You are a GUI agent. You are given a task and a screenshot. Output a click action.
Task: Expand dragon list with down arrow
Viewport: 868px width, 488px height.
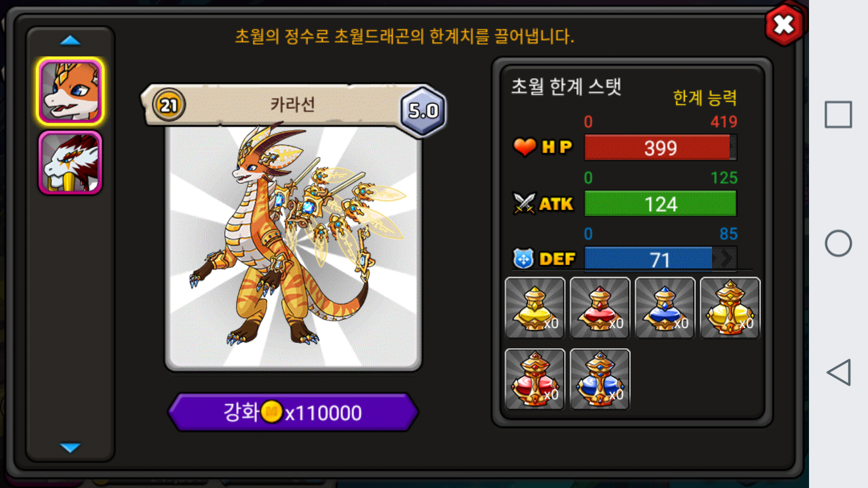(70, 447)
